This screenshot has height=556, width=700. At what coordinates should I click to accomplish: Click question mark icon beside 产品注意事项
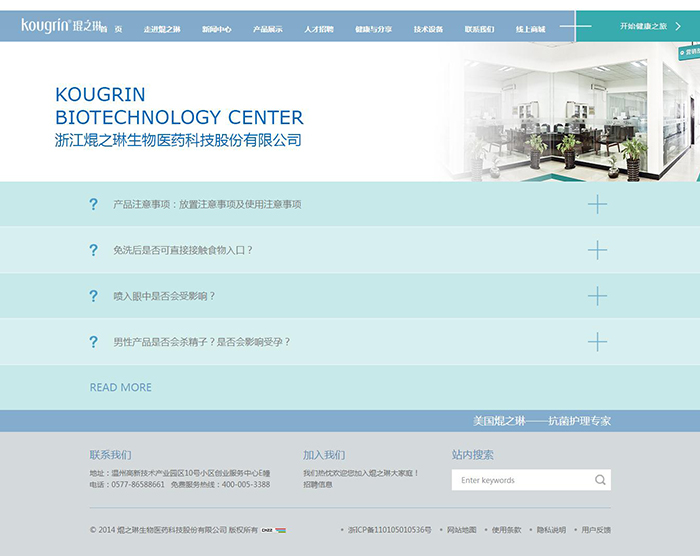[93, 205]
